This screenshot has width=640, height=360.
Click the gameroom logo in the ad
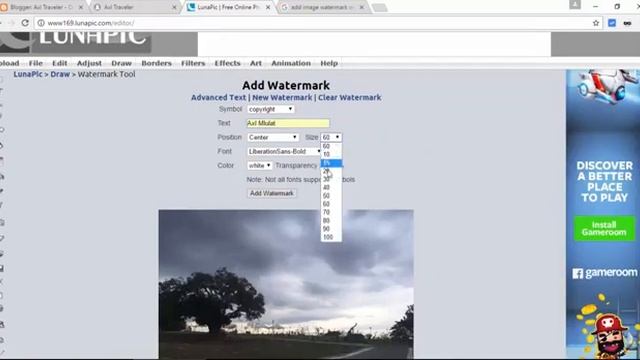coord(604,273)
